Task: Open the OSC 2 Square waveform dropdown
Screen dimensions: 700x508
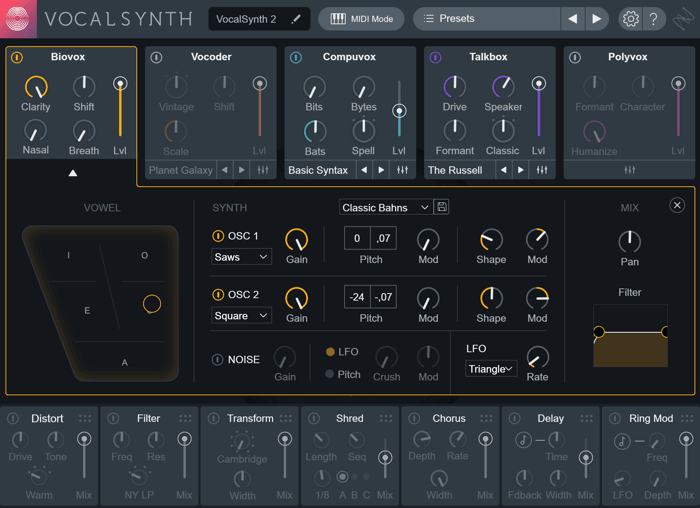Action: tap(241, 316)
